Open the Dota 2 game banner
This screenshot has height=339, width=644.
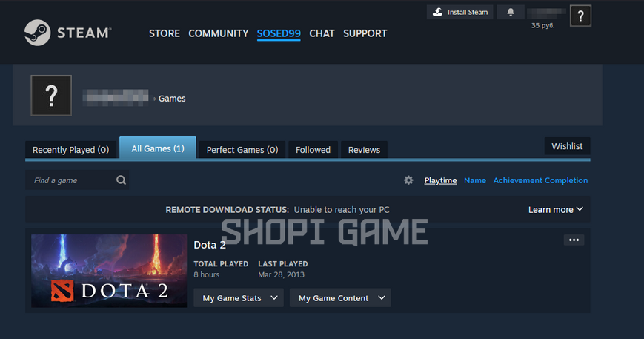pyautogui.click(x=109, y=271)
